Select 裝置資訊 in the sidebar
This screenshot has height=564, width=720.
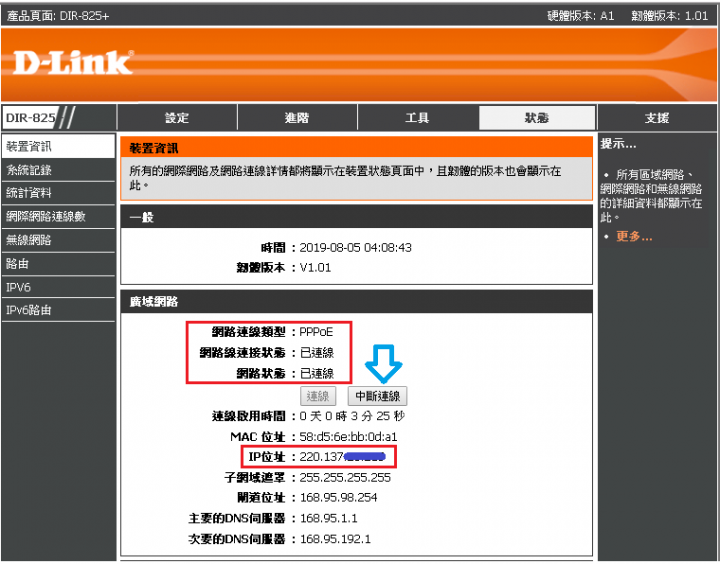pyautogui.click(x=58, y=147)
